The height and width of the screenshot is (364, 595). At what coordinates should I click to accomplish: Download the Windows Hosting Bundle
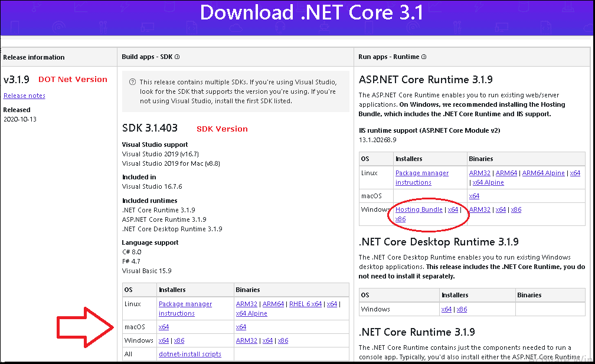tap(419, 209)
